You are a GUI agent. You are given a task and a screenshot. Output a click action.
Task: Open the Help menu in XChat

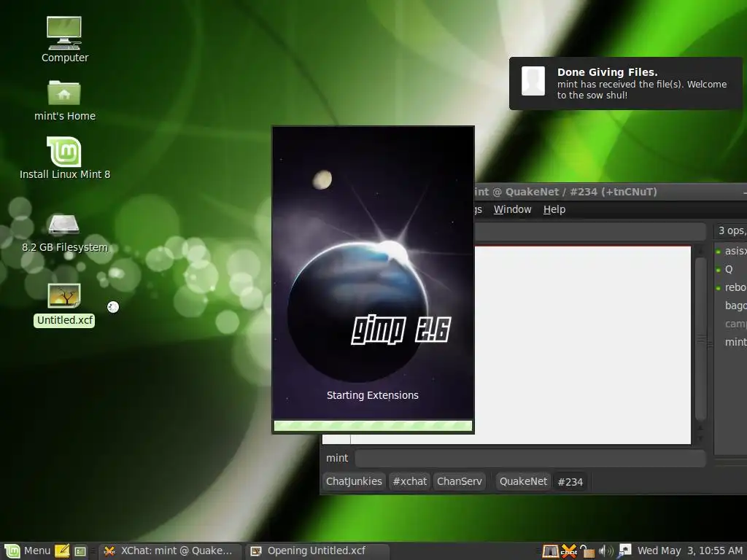point(554,209)
